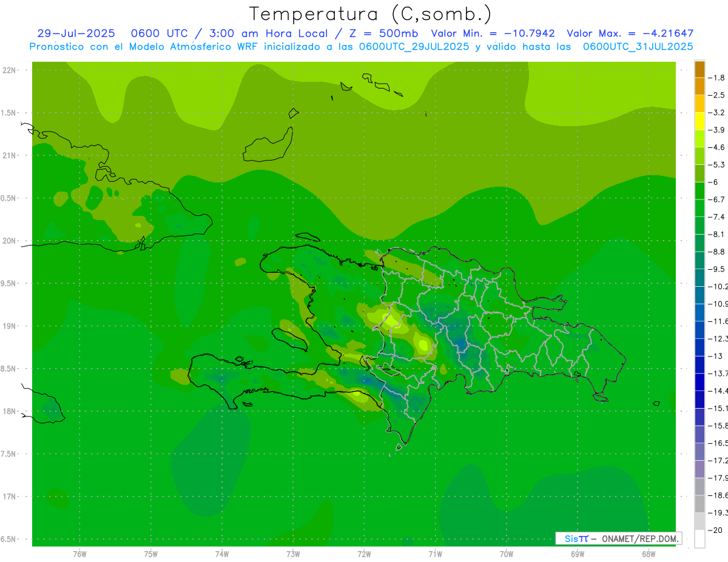Click the "-20" colorbar value
728x562 pixels.
click(715, 530)
